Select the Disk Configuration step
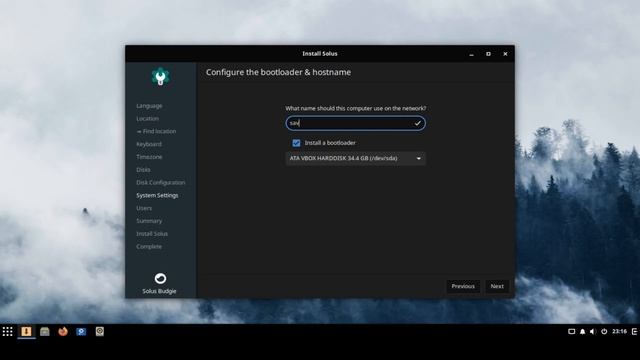This screenshot has width=640, height=360. 160,182
